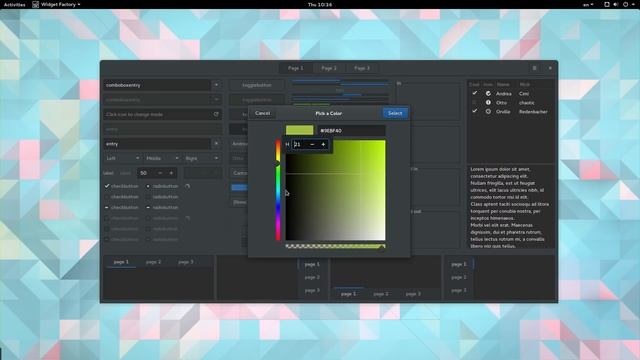Switch to the Page 3 header tab
This screenshot has width=640, height=360.
point(362,68)
